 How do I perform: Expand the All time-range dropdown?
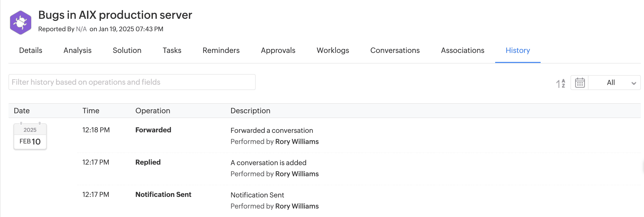(615, 83)
